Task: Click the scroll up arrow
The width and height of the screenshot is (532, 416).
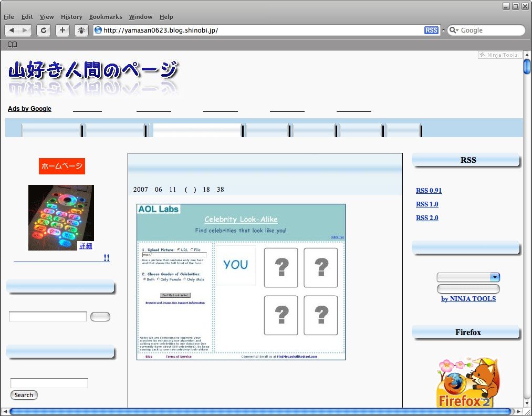Action: pyautogui.click(x=527, y=55)
